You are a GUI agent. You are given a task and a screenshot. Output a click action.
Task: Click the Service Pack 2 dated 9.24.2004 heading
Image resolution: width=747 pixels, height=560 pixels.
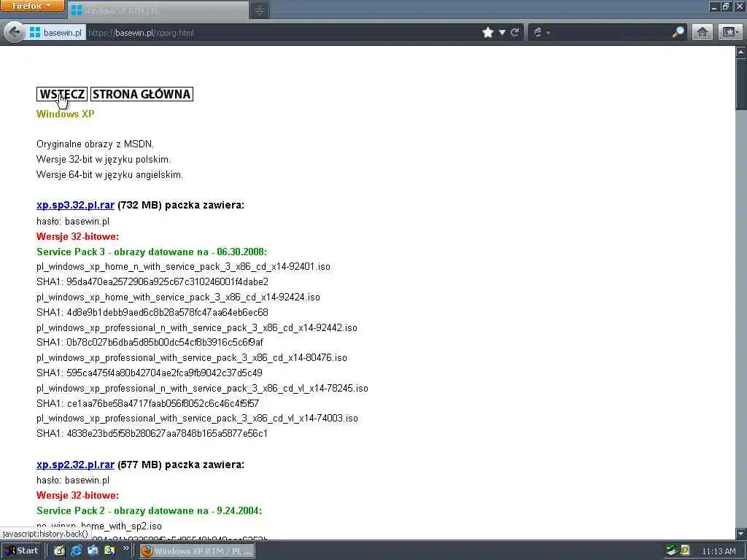click(x=149, y=511)
